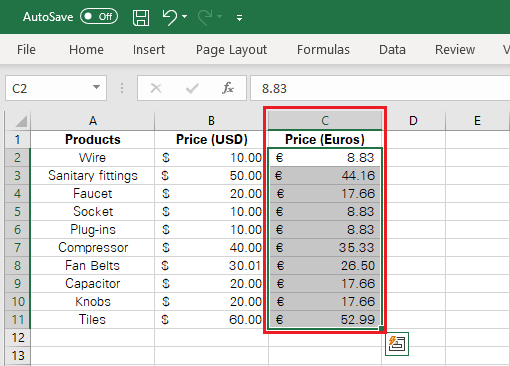510x366 pixels.
Task: Open the Redo history dropdown arrow
Action: 219,16
